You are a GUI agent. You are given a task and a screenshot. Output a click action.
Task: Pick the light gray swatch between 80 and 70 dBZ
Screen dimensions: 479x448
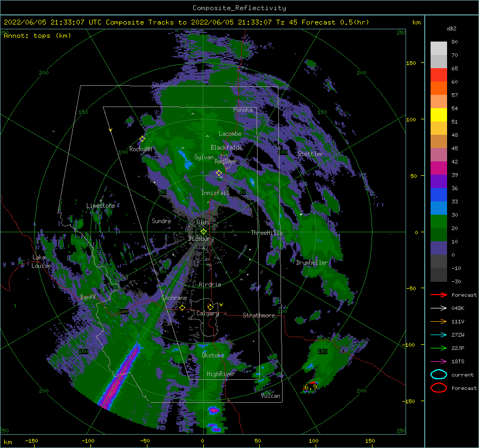[439, 48]
